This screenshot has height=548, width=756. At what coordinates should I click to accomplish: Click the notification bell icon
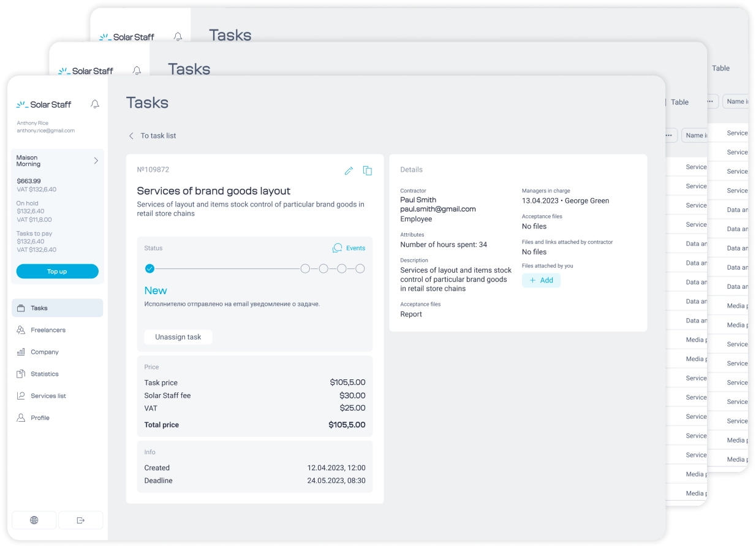[95, 104]
